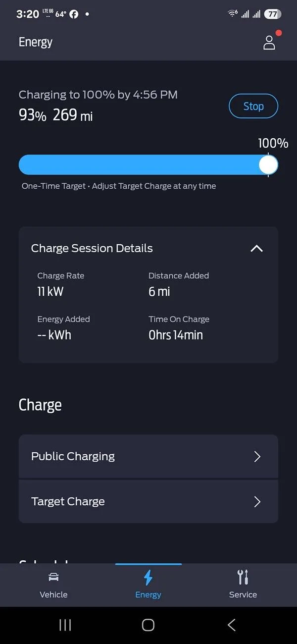Tap the charge target slider handle
This screenshot has width=297, height=644.
[268, 164]
